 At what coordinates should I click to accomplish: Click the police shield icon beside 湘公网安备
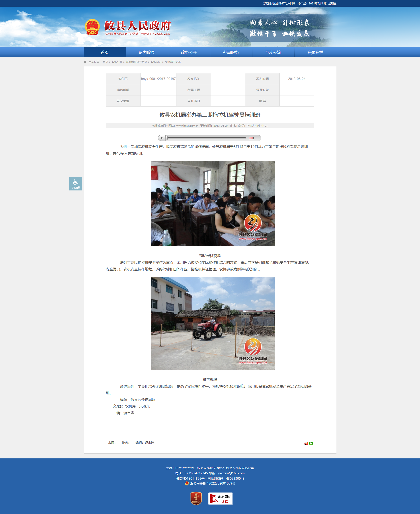coord(187,483)
